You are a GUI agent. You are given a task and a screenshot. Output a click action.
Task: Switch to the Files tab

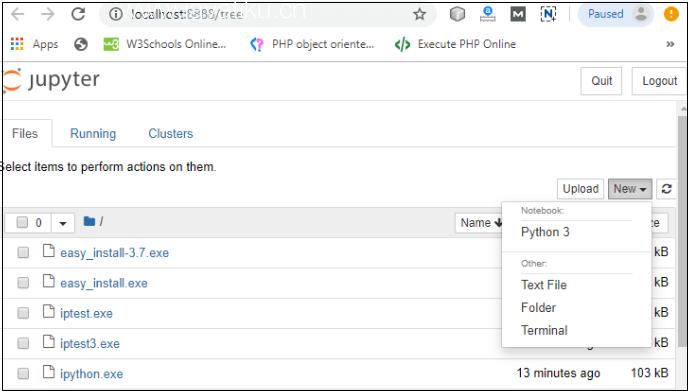[25, 133]
